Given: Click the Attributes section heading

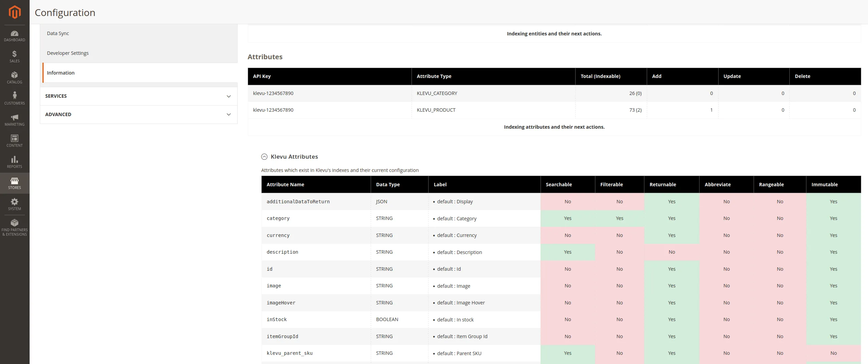Looking at the screenshot, I should [265, 57].
